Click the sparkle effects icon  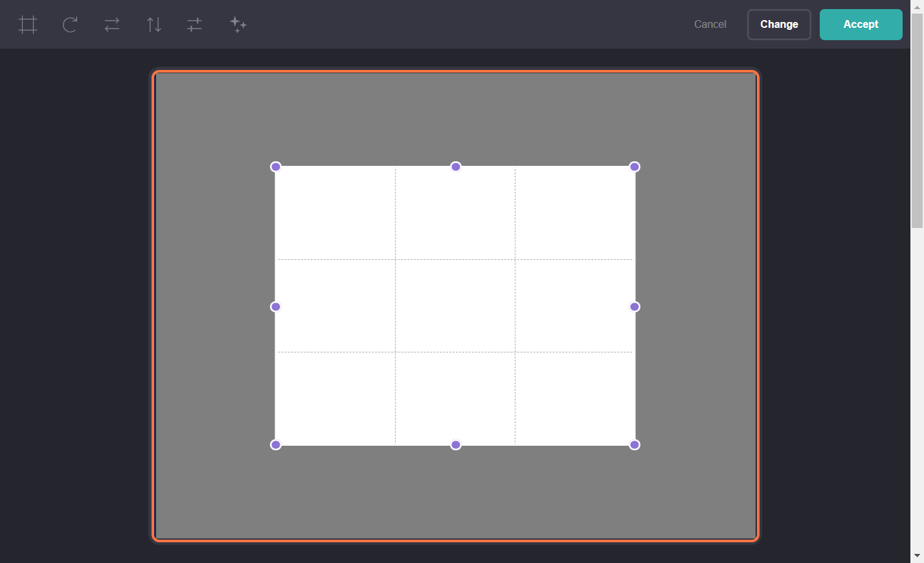pyautogui.click(x=238, y=25)
